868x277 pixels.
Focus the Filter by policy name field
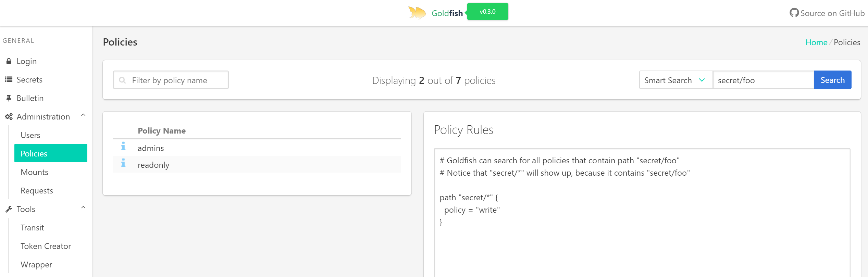click(x=171, y=80)
